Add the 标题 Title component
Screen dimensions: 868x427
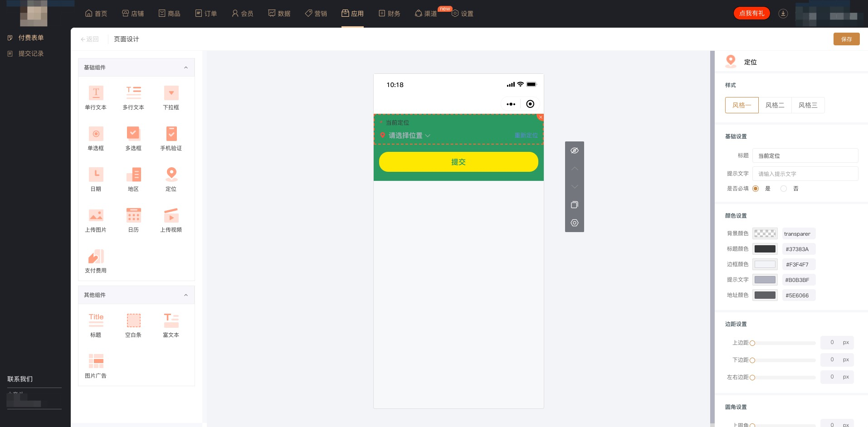(x=96, y=325)
